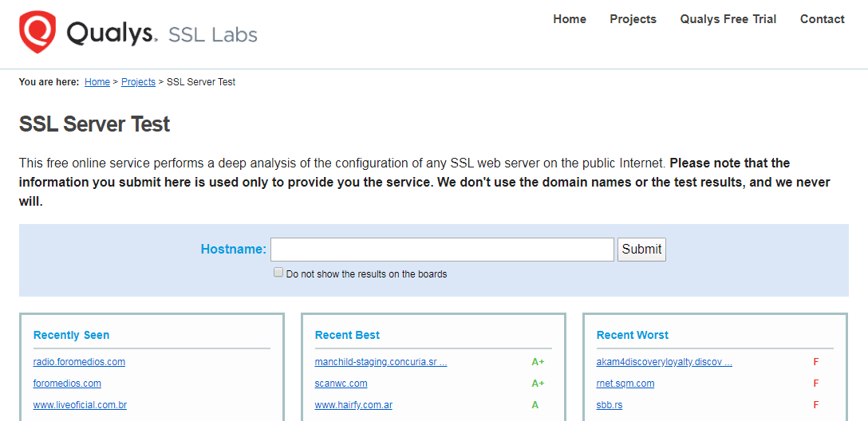Click the Projects breadcrumb link
868x421 pixels.
(138, 82)
